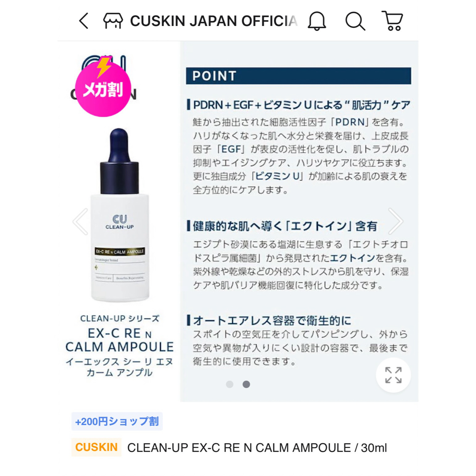Select second carousel page dot
The height and width of the screenshot is (476, 476).
tap(246, 384)
